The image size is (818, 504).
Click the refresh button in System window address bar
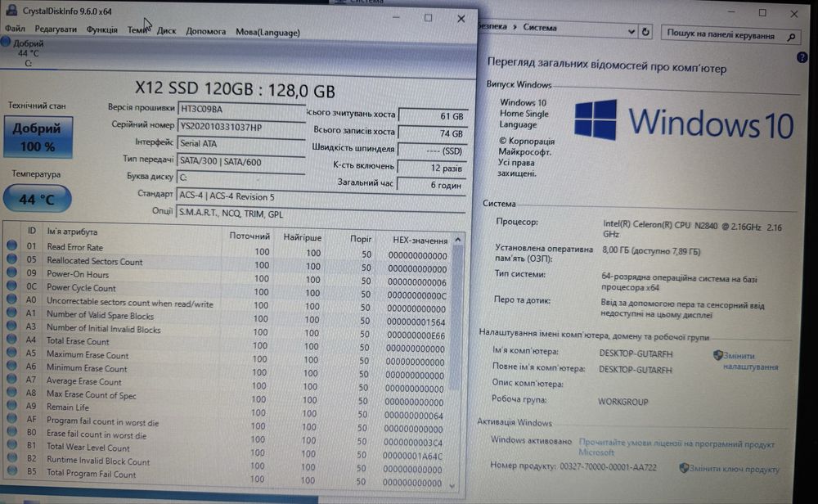(x=645, y=32)
